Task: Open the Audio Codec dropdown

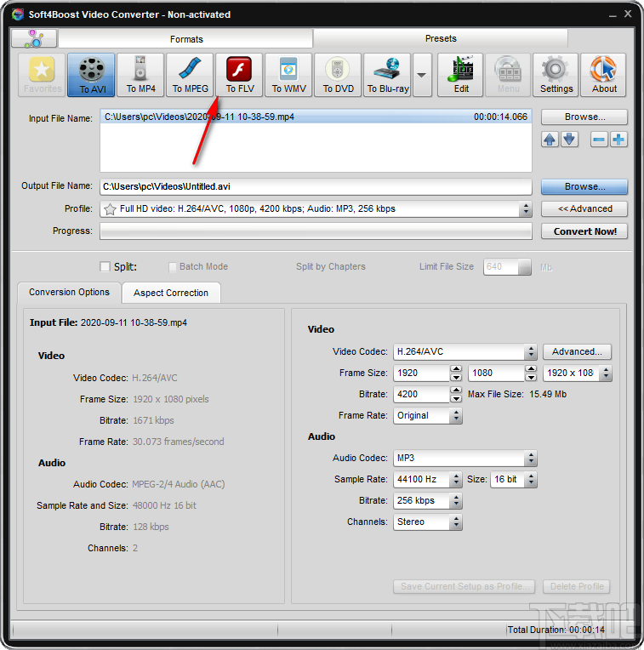Action: (x=531, y=459)
